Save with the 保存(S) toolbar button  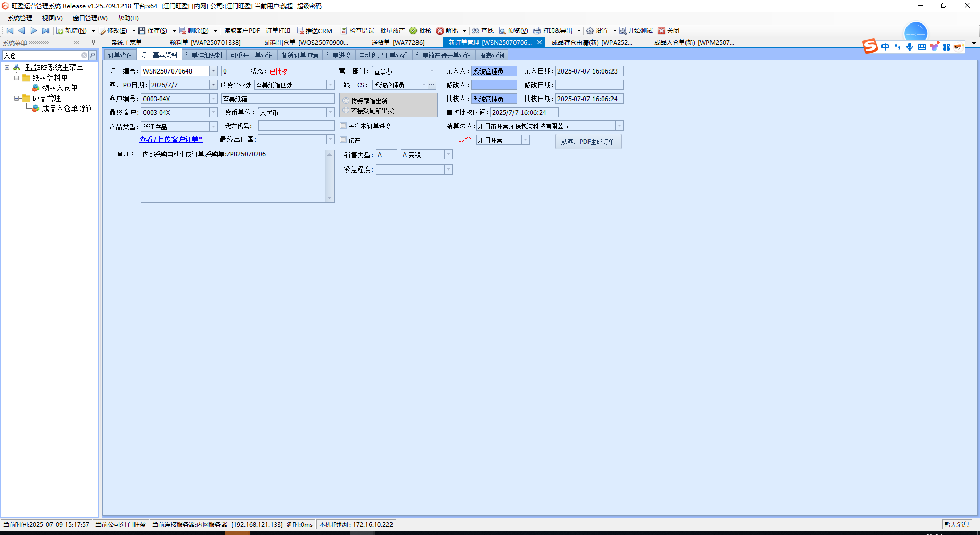point(153,31)
